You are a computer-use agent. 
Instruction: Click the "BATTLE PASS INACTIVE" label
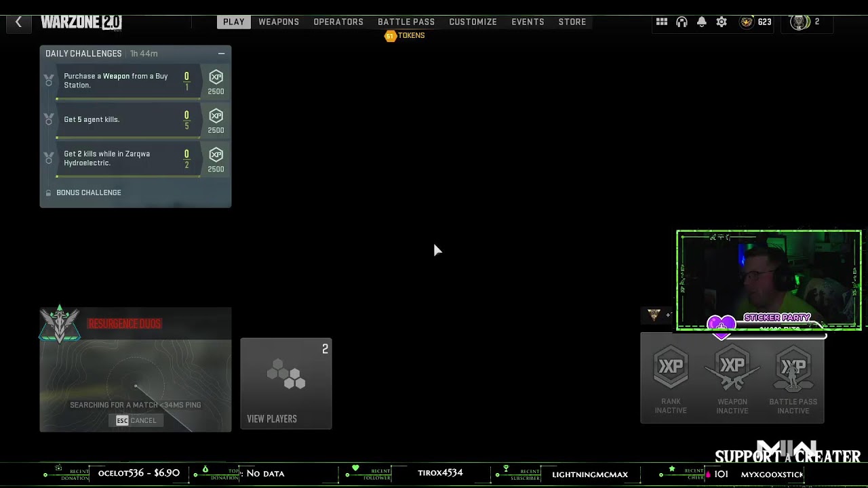793,406
